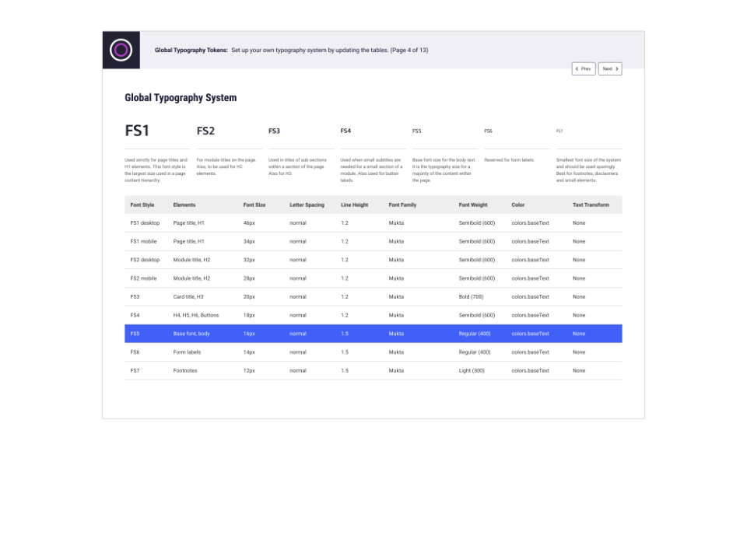Click the Global Typography System heading

[x=181, y=98]
